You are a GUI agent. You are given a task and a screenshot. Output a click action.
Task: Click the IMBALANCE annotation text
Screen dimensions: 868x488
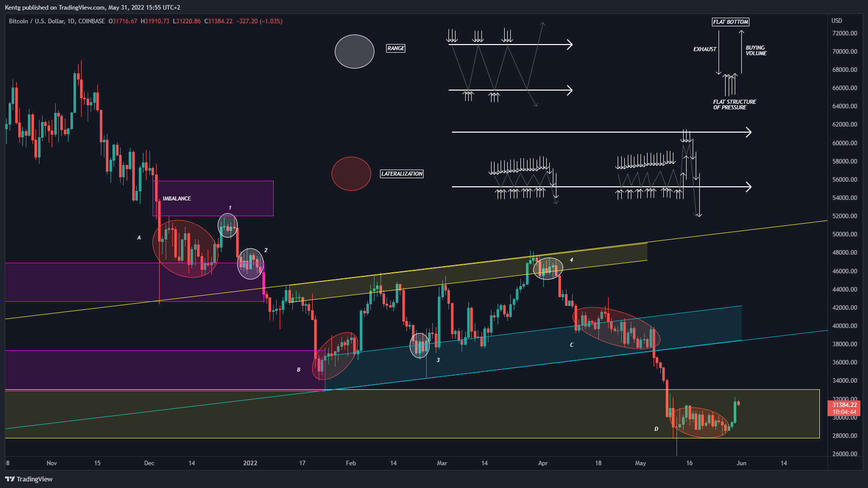[x=177, y=198]
